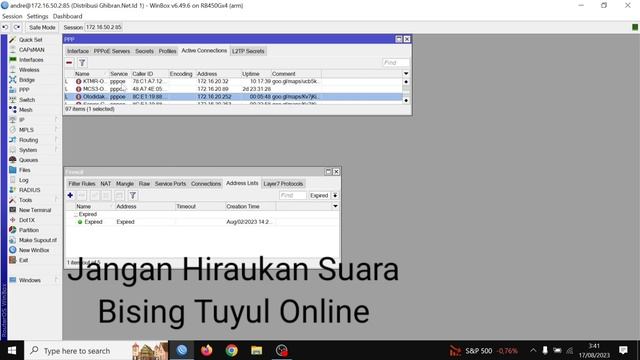Click Make Supout.rif
The image size is (640, 360).
38,240
